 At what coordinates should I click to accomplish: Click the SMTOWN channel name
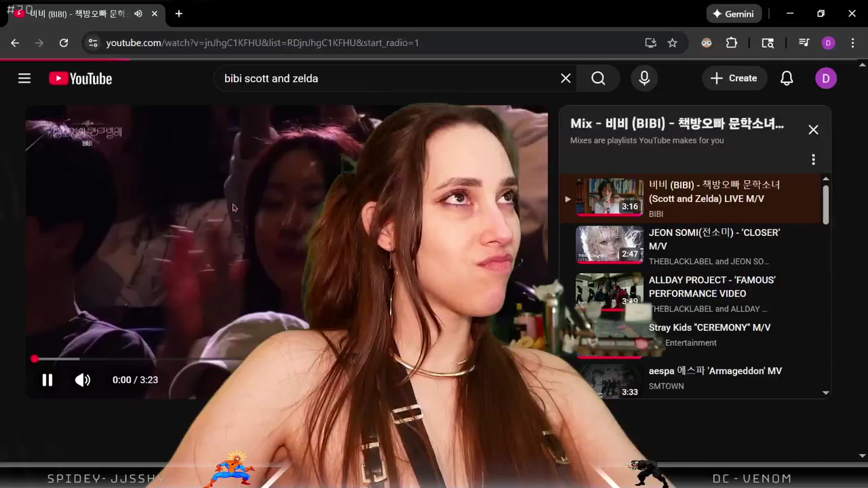click(x=666, y=386)
